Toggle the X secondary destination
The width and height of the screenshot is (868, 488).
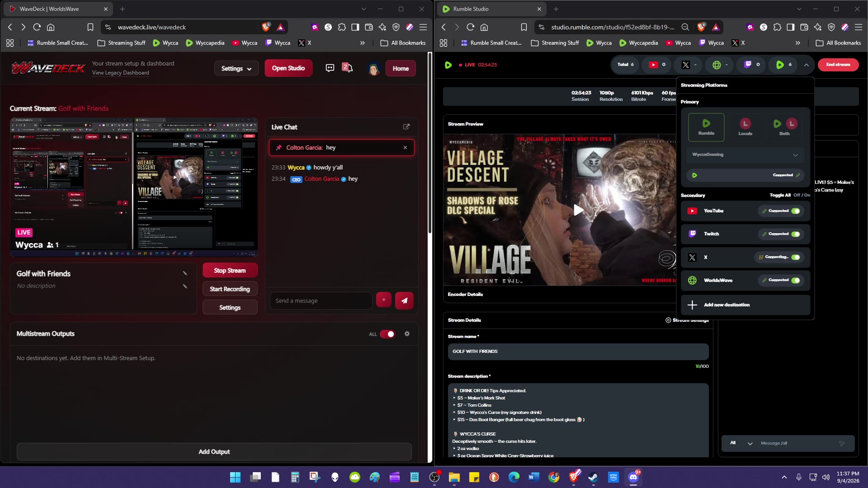click(796, 257)
